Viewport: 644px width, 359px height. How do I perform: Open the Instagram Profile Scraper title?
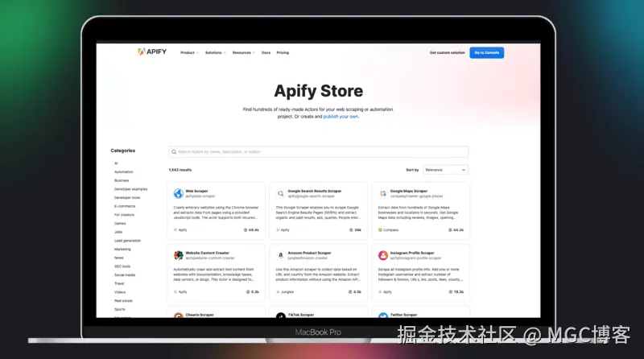coord(412,253)
